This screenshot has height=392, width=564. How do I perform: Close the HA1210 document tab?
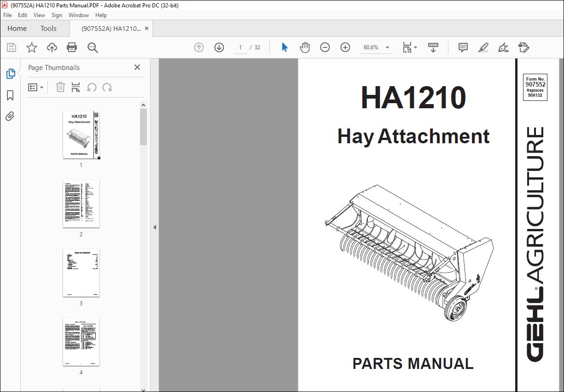146,29
